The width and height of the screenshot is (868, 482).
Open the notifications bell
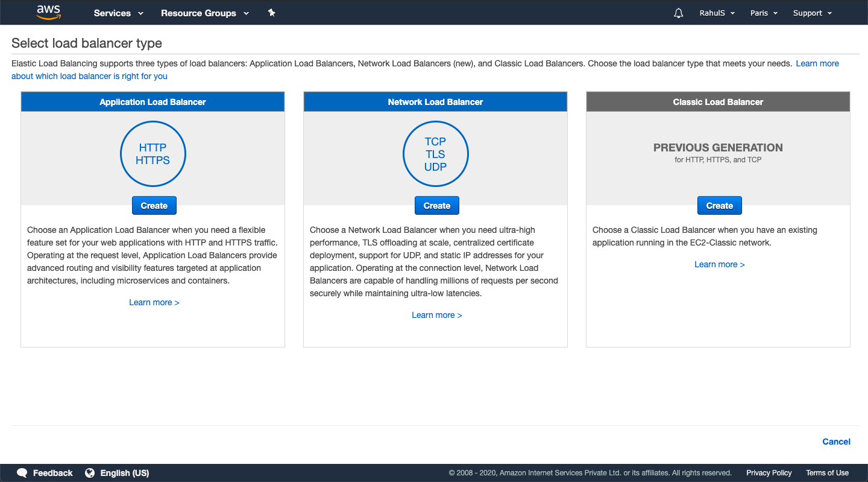coord(678,12)
